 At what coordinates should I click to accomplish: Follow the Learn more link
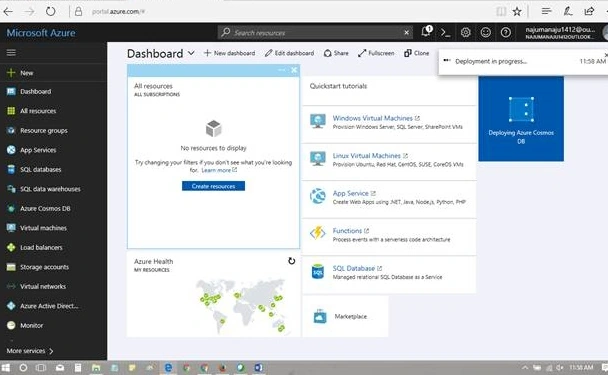coord(219,170)
